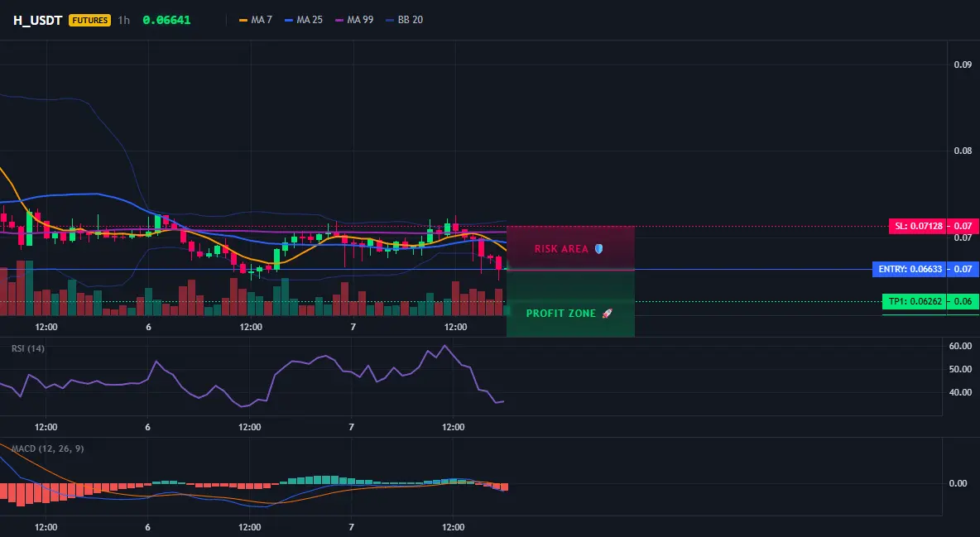The height and width of the screenshot is (537, 980).
Task: Click the shield icon in RISK AREA
Action: coord(598,249)
